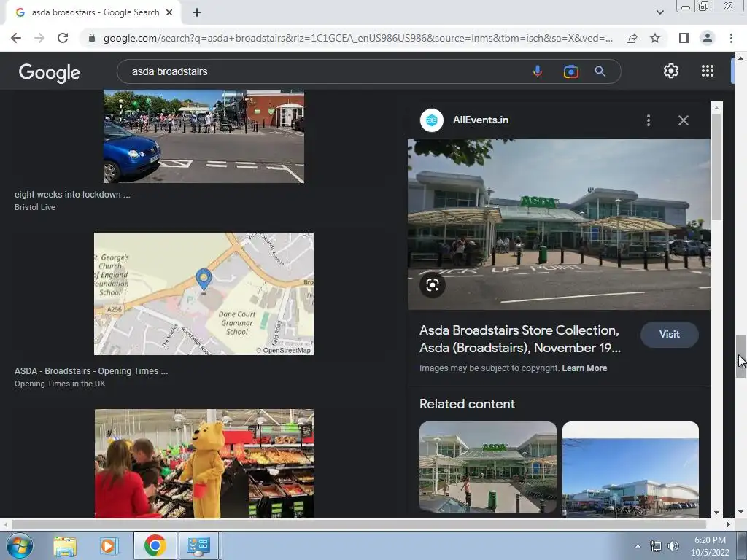Open related blue-sky retail park thumbnail

[x=630, y=469]
